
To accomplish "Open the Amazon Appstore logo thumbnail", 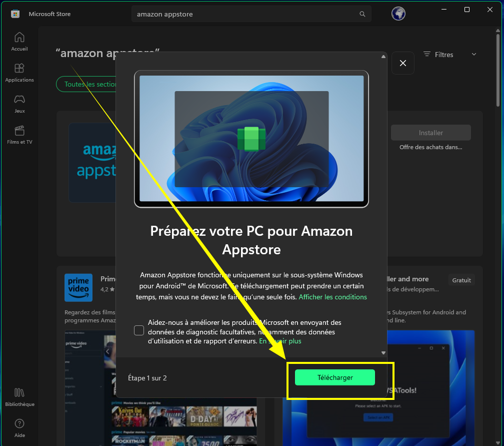I will 92,163.
